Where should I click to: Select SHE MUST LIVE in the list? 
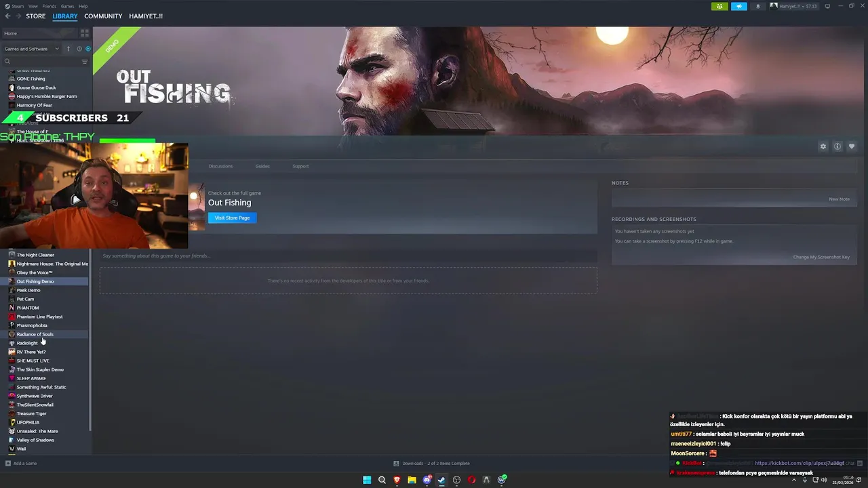(33, 361)
